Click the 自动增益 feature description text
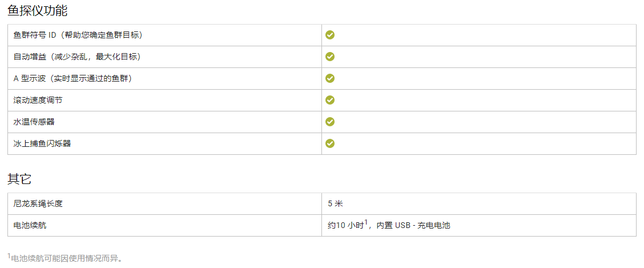The width and height of the screenshot is (644, 268). [x=77, y=57]
